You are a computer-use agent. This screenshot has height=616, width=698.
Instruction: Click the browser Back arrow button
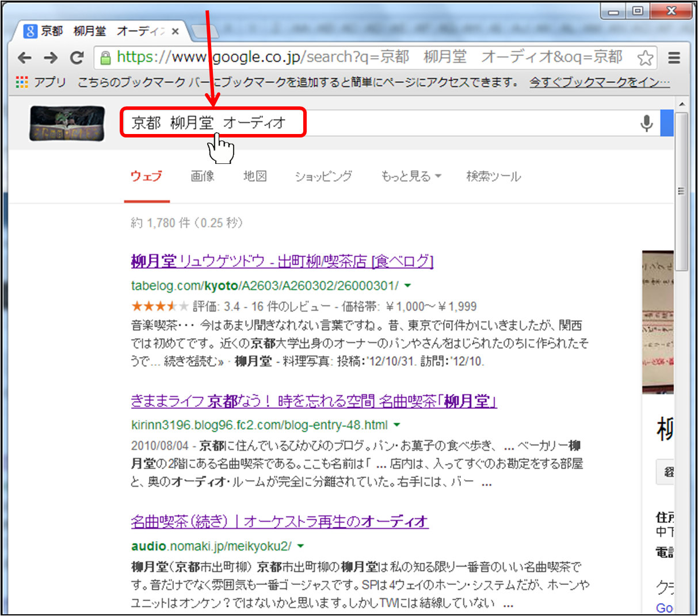(25, 58)
